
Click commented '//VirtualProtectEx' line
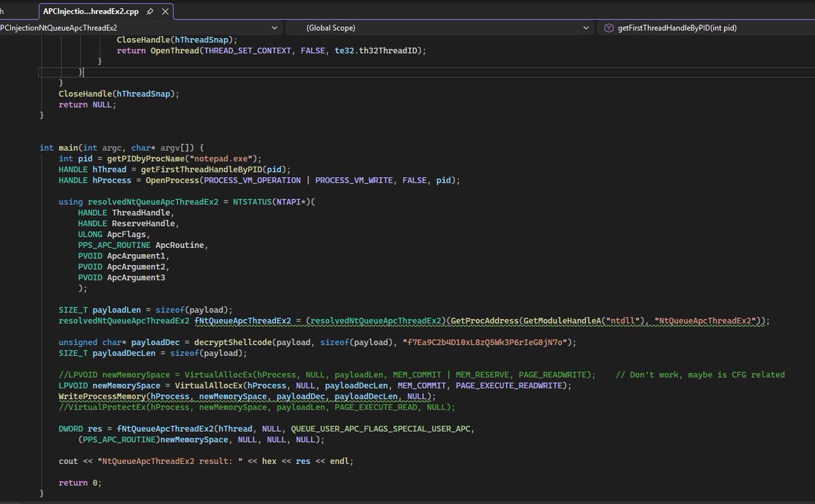[x=257, y=408]
